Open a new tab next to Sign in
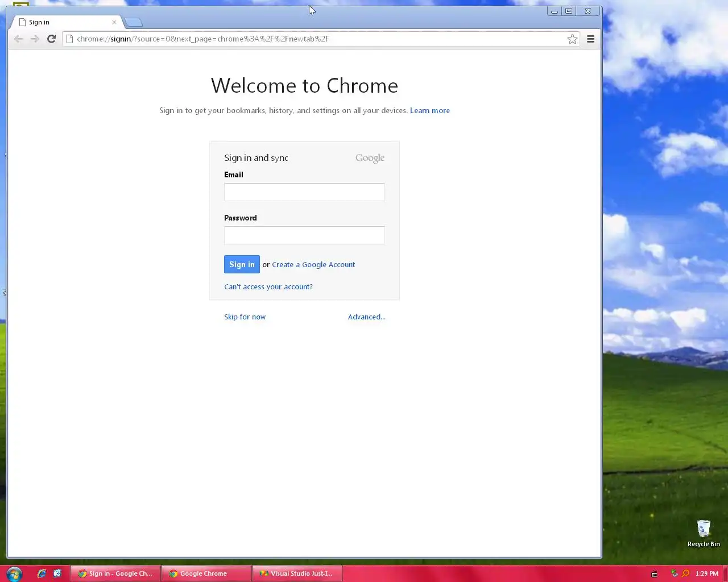Viewport: 728px width, 582px height. coord(134,22)
